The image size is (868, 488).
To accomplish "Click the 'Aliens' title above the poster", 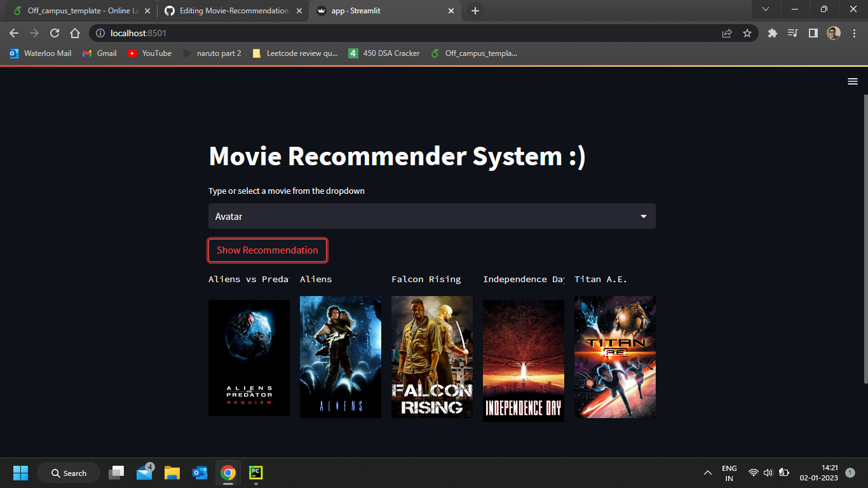I will tap(316, 279).
